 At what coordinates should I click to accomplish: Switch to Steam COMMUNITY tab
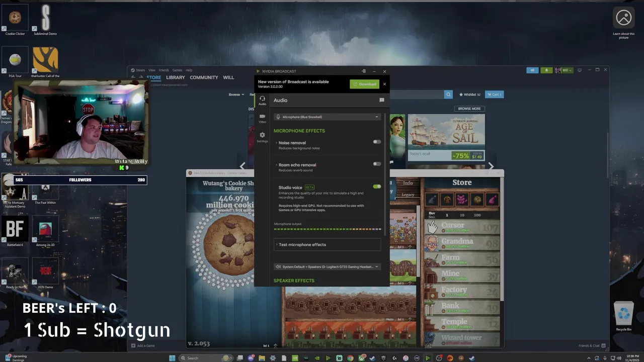[204, 77]
